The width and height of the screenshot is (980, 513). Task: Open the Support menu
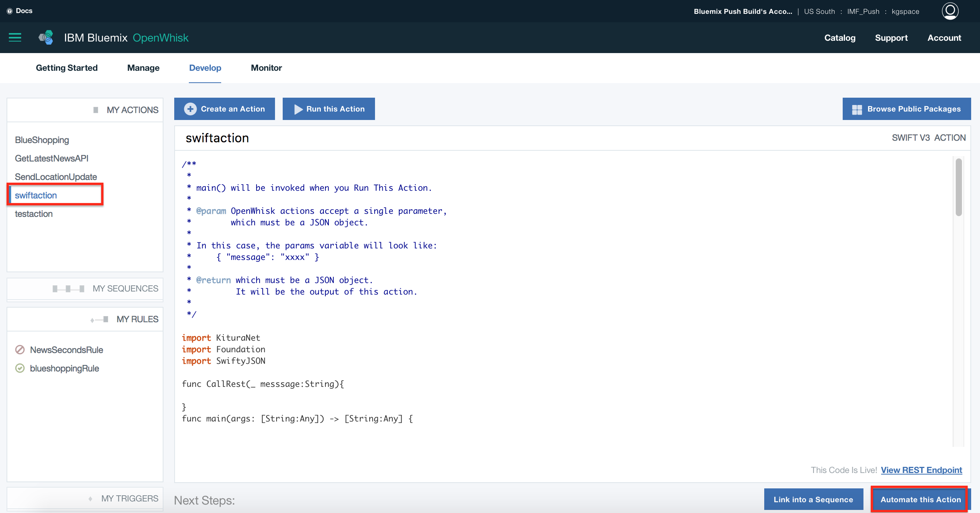click(891, 38)
